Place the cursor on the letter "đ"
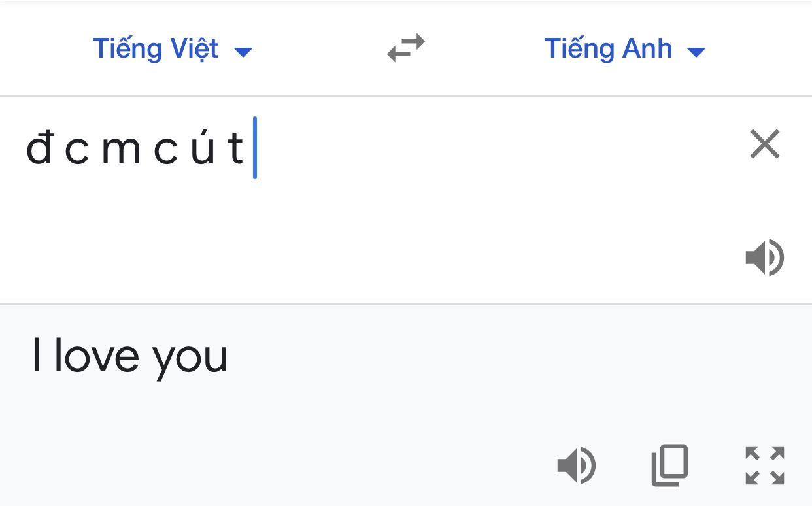This screenshot has width=812, height=506. 39,148
